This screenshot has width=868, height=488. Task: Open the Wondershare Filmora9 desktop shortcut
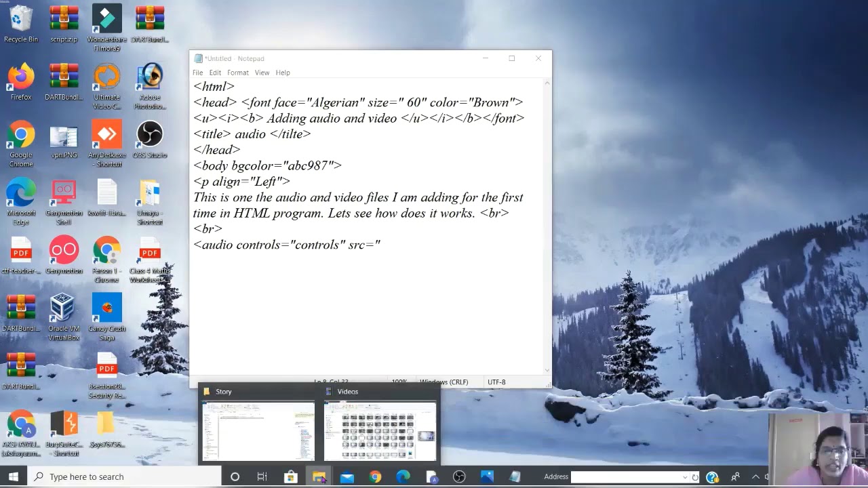pos(106,28)
